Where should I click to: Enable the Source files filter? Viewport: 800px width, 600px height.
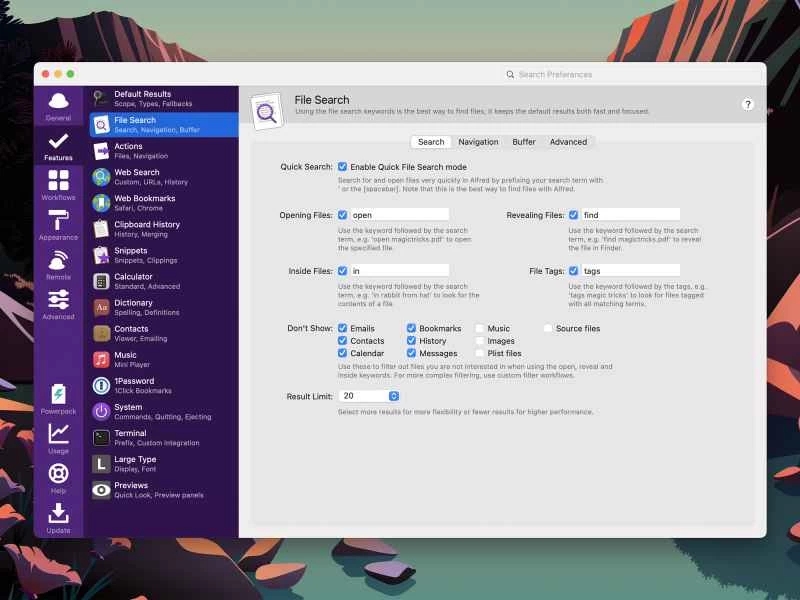click(547, 327)
